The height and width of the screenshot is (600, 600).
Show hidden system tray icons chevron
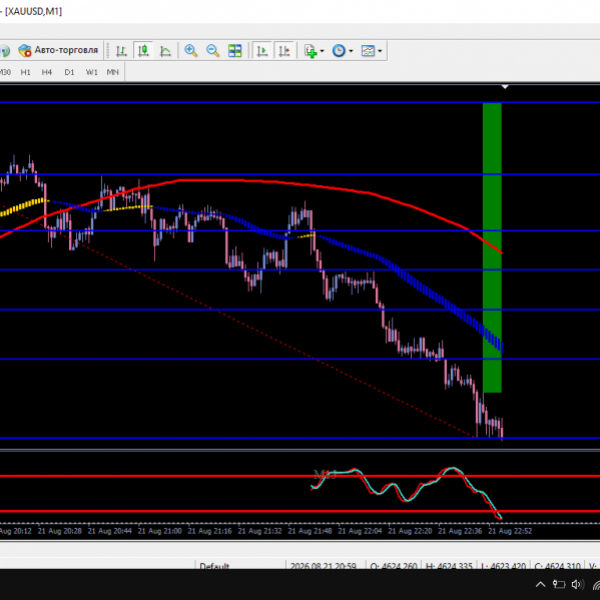(540, 584)
